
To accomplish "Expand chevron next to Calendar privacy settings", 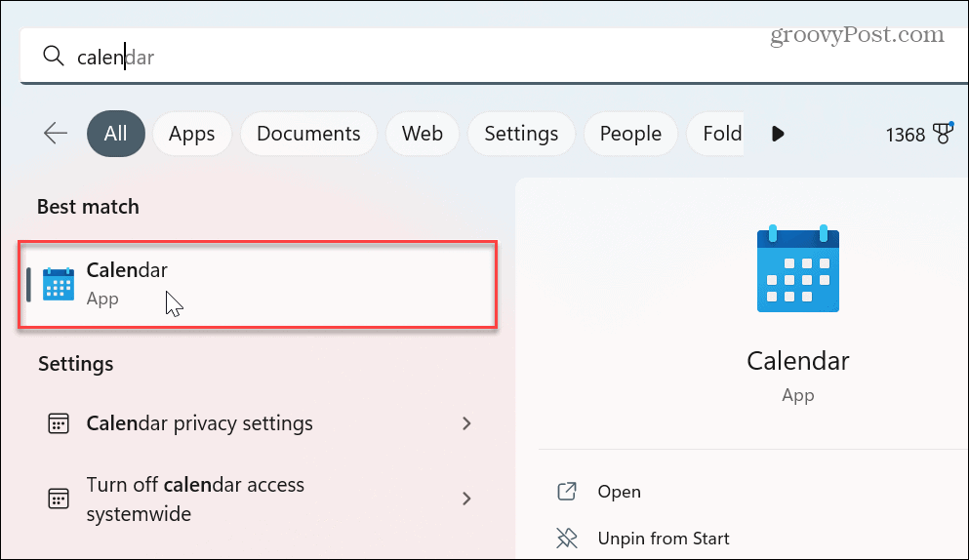I will (x=466, y=423).
